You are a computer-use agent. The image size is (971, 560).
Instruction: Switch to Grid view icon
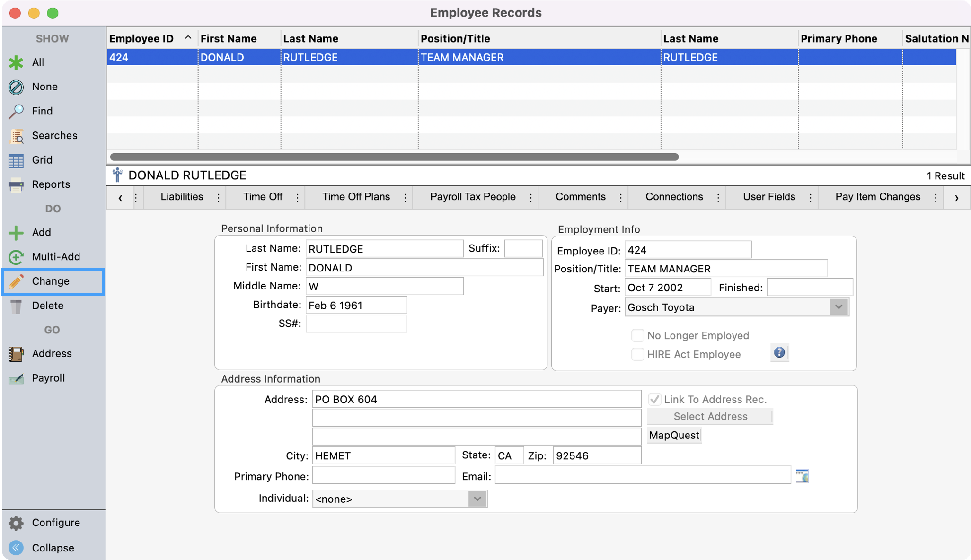(x=16, y=160)
